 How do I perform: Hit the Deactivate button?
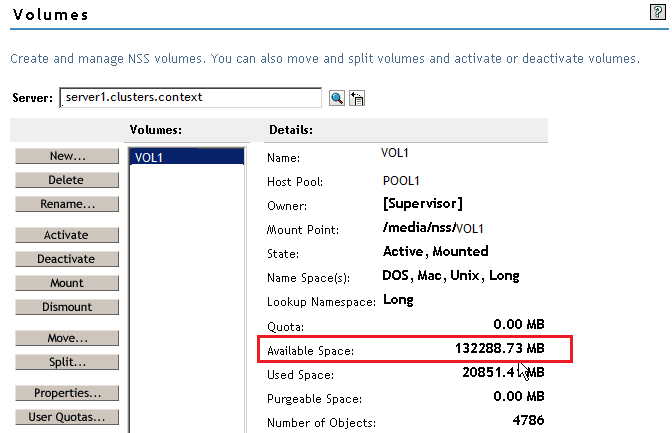tap(66, 259)
